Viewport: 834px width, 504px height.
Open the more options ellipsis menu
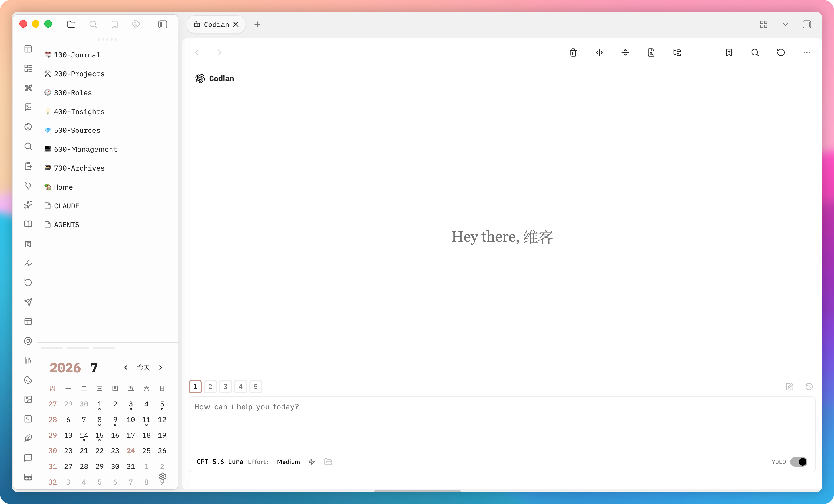click(807, 52)
